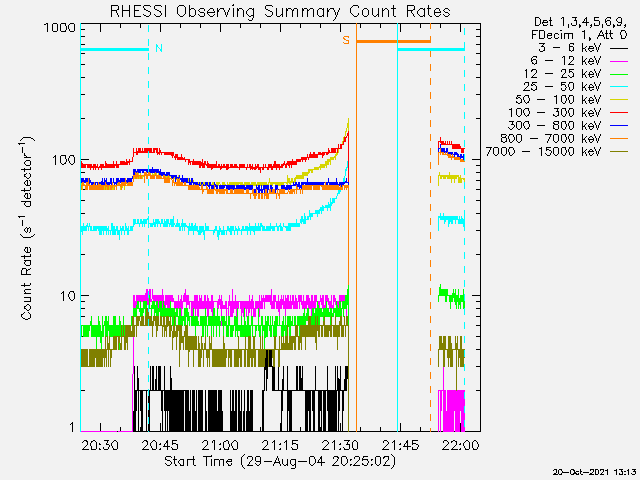Click the '10' y-axis tick label
Viewport: 640px width, 480px height.
click(x=68, y=296)
